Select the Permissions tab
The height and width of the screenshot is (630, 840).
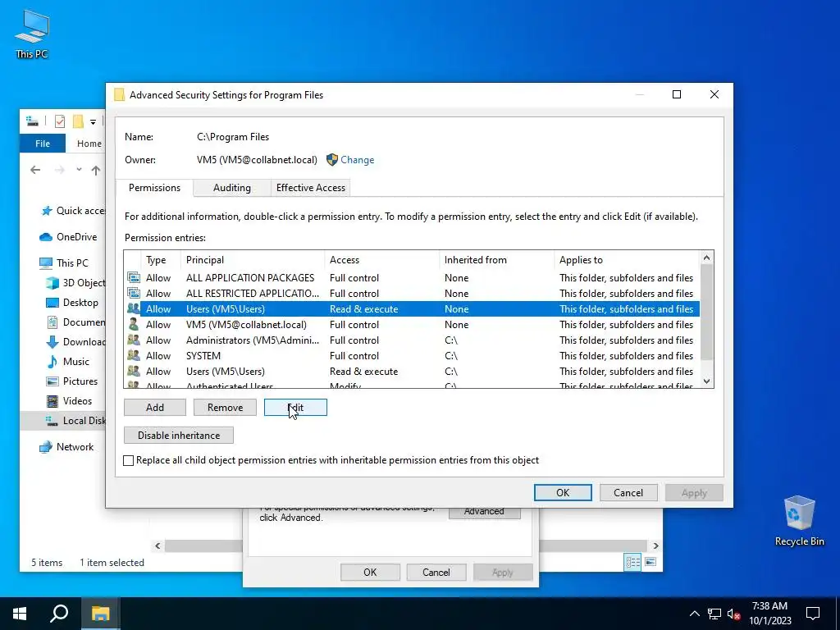pos(154,188)
